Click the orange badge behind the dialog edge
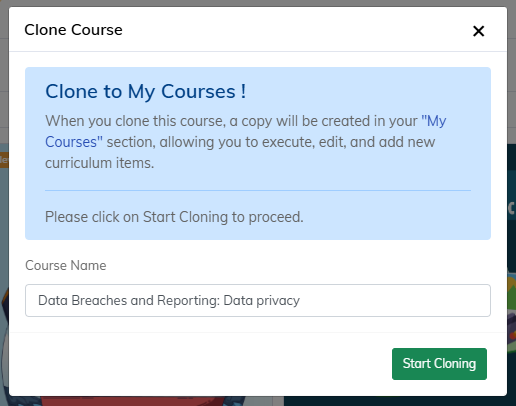 pyautogui.click(x=4, y=160)
